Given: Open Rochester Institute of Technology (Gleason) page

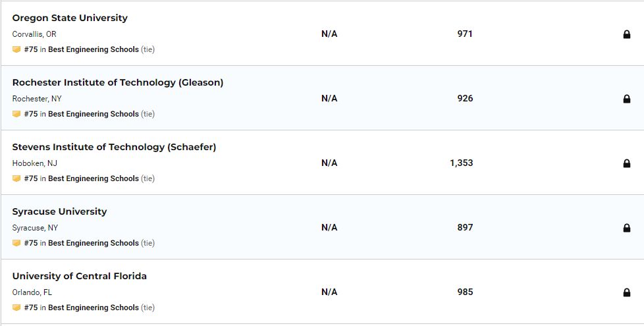Looking at the screenshot, I should (x=117, y=82).
